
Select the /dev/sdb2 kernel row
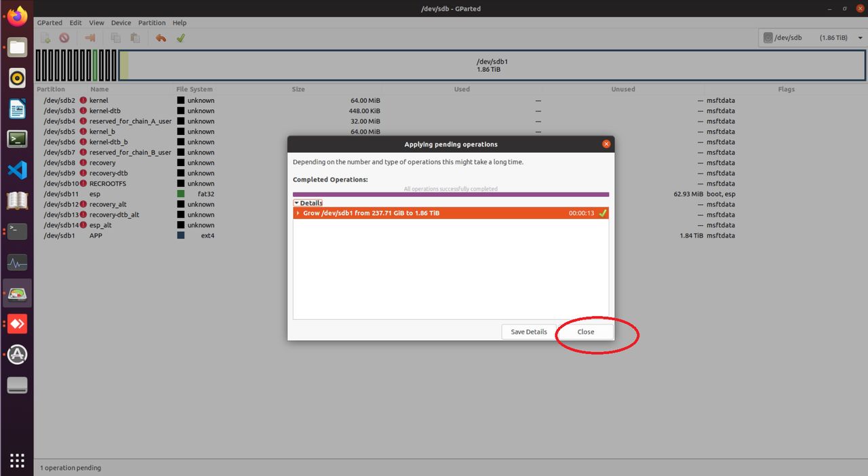point(451,100)
